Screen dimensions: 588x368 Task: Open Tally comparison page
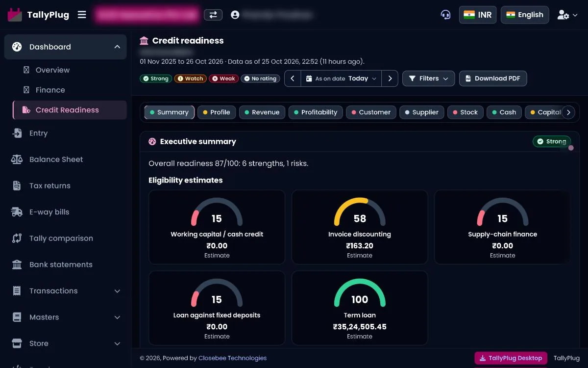point(61,238)
